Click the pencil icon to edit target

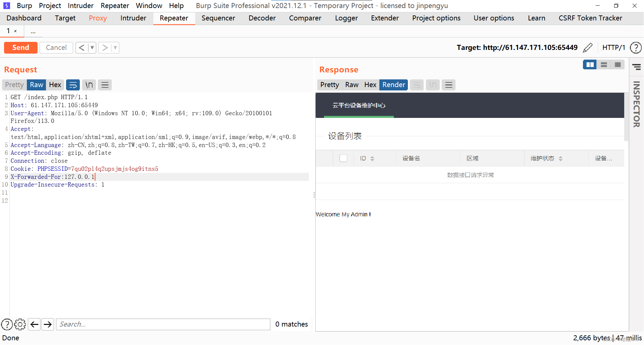click(x=588, y=48)
